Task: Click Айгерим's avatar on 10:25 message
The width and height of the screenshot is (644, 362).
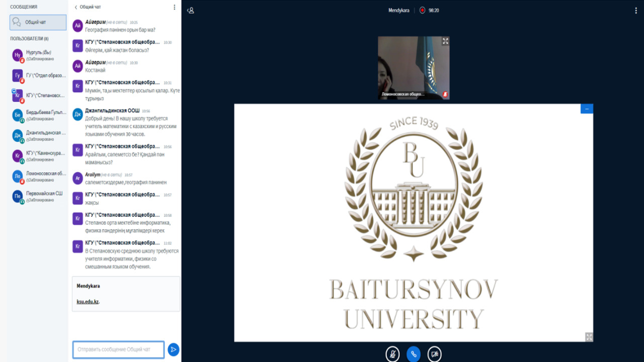Action: pyautogui.click(x=77, y=26)
